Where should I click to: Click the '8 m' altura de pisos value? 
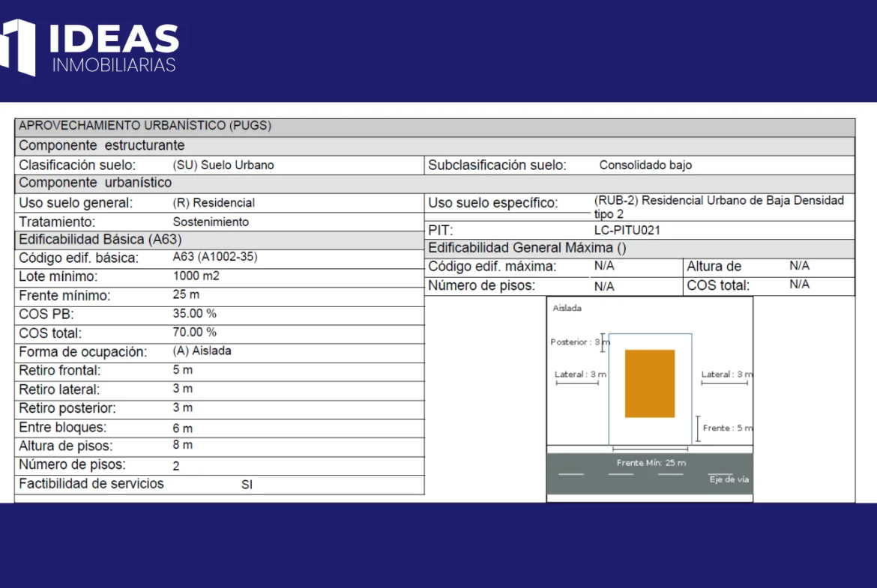(182, 445)
